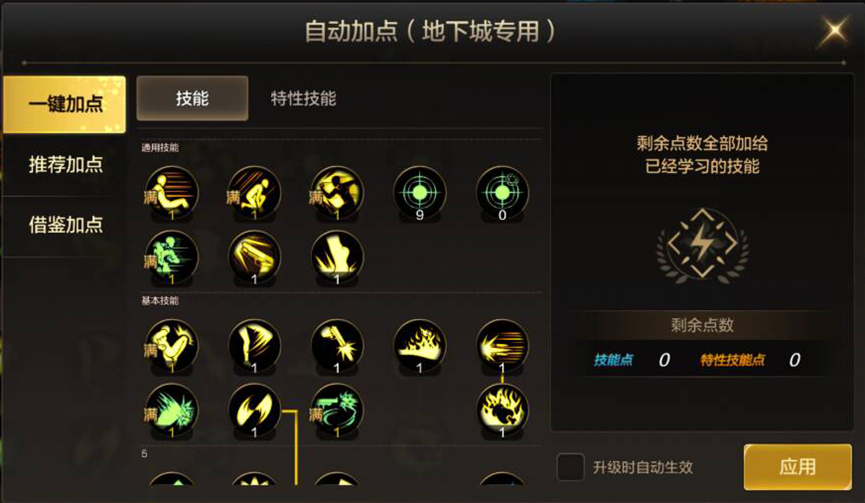This screenshot has height=503, width=865.
Task: Choose the gunshot muzzle flash skill icon
Action: pos(337,346)
